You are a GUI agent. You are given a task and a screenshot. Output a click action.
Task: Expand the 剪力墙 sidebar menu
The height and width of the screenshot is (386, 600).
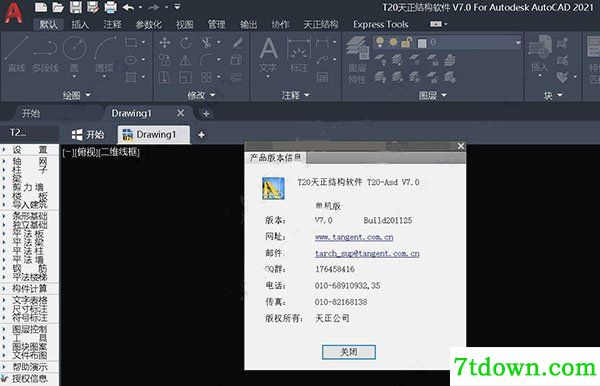pos(29,187)
